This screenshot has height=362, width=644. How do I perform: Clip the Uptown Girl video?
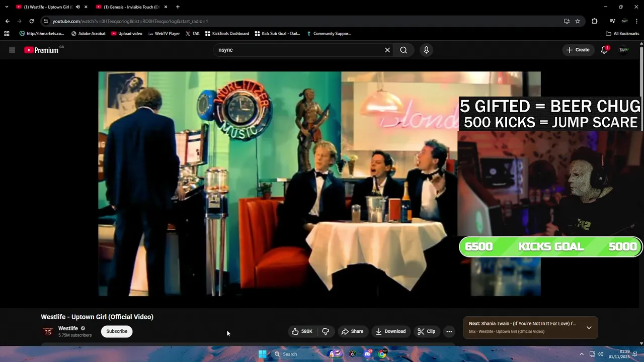(x=426, y=331)
